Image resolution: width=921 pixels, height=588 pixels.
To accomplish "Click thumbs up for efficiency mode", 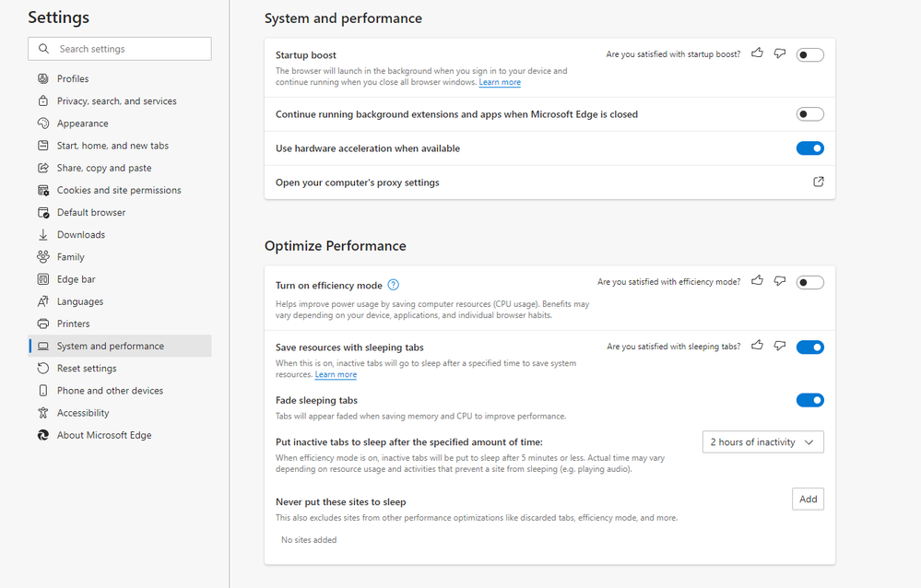I will (757, 281).
